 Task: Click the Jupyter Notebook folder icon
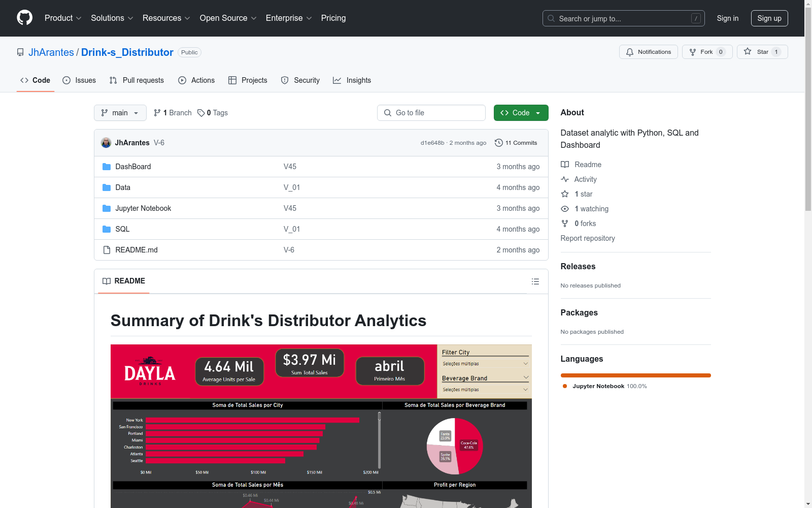click(107, 208)
